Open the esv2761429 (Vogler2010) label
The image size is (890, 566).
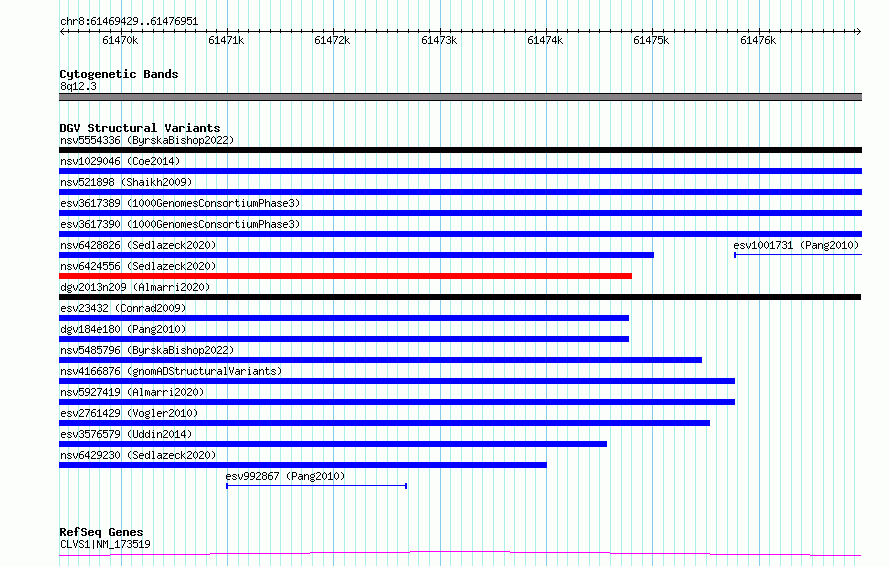[x=129, y=413]
